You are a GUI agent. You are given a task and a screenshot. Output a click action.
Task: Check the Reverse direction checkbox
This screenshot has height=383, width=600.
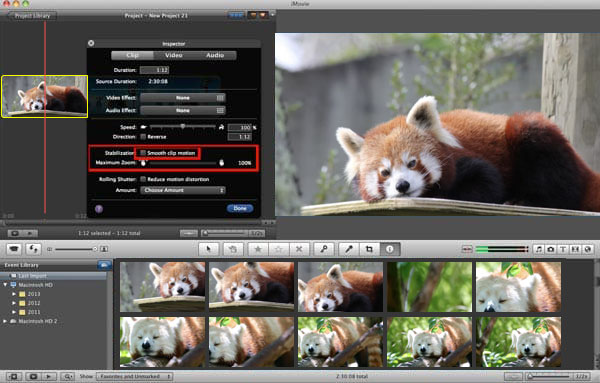[143, 137]
